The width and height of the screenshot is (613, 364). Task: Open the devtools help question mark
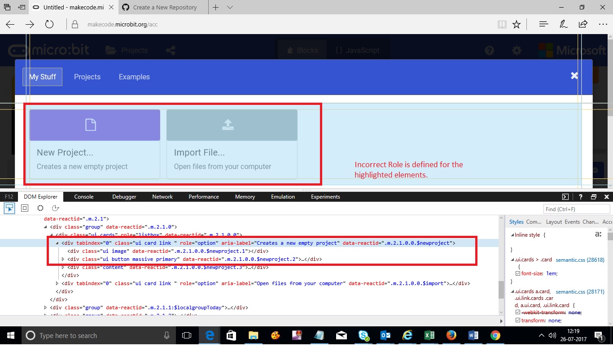580,197
